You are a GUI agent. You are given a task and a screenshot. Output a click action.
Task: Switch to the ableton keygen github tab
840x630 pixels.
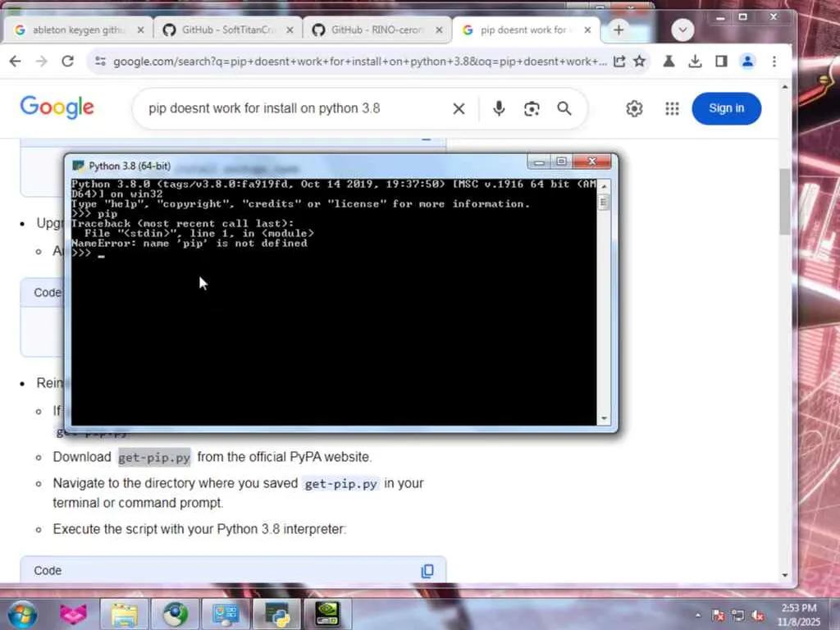coord(78,30)
